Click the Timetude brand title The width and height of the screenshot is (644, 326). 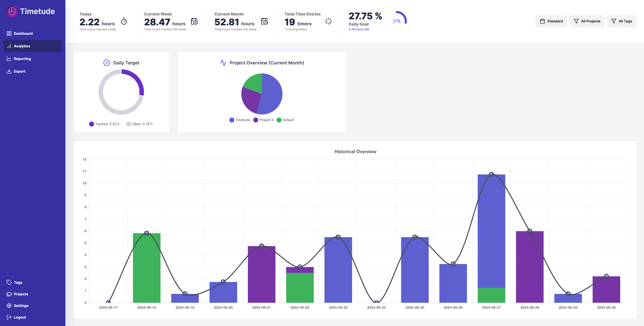[x=37, y=11]
